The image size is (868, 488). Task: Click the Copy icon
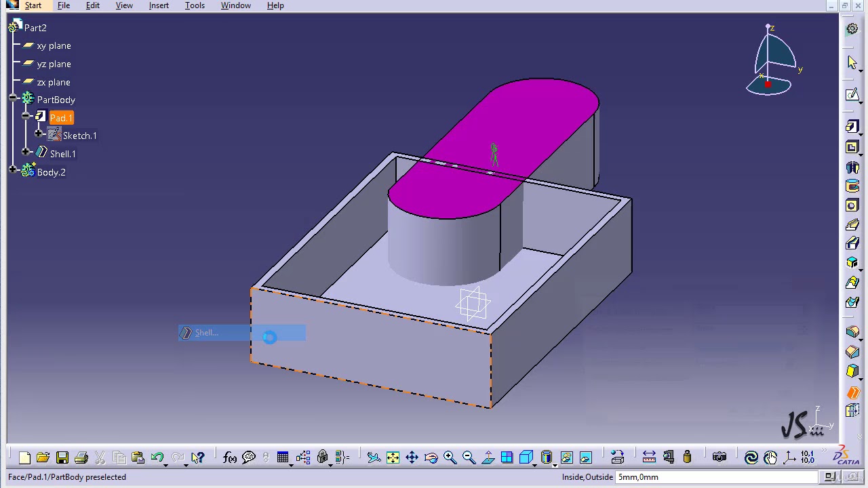click(119, 458)
